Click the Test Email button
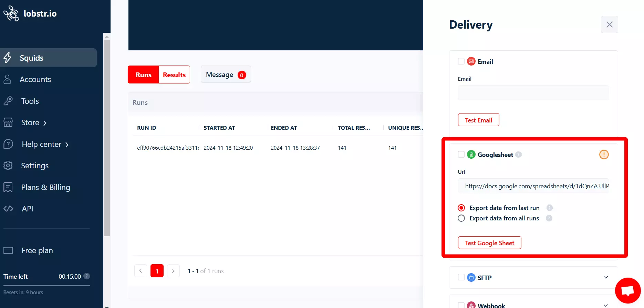Screen dimensions: 644x308 click(478, 120)
